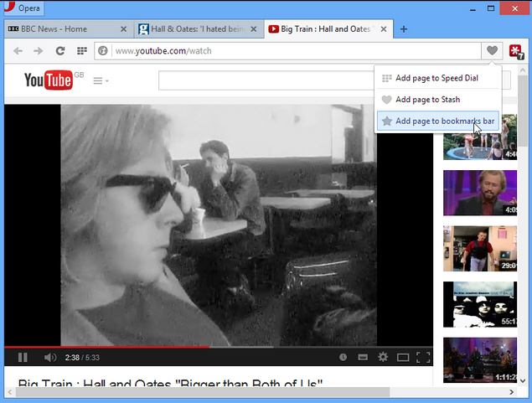Screen dimensions: 532x403
Task: Go back with the back arrow
Action: (18, 51)
